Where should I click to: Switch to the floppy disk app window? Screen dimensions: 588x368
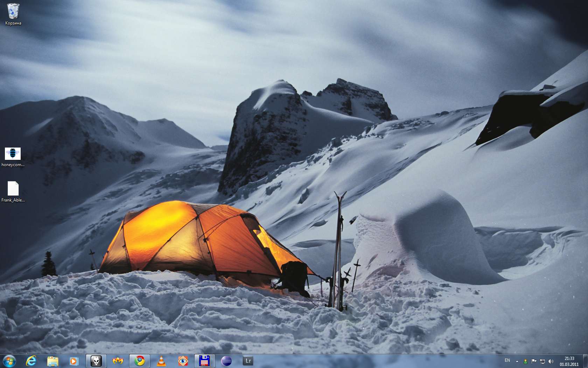204,361
